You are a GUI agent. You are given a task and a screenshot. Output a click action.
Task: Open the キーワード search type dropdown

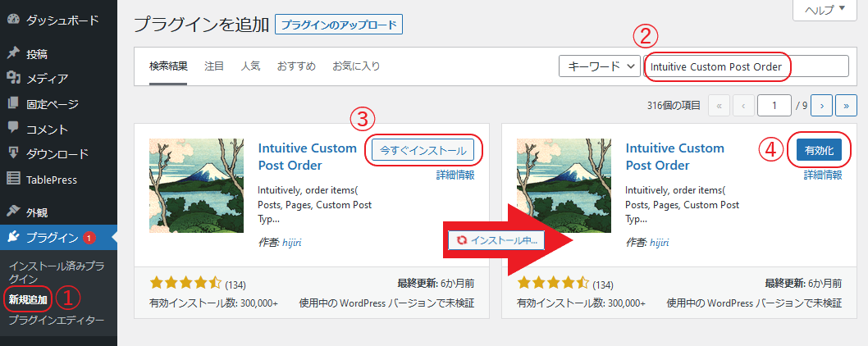599,66
